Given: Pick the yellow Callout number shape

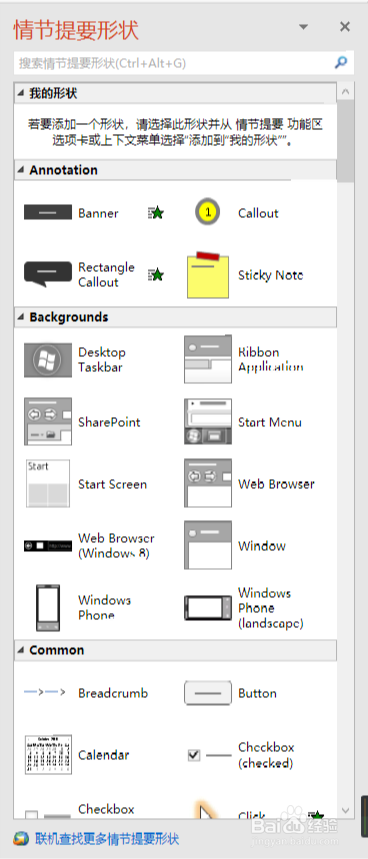Looking at the screenshot, I should click(x=208, y=212).
